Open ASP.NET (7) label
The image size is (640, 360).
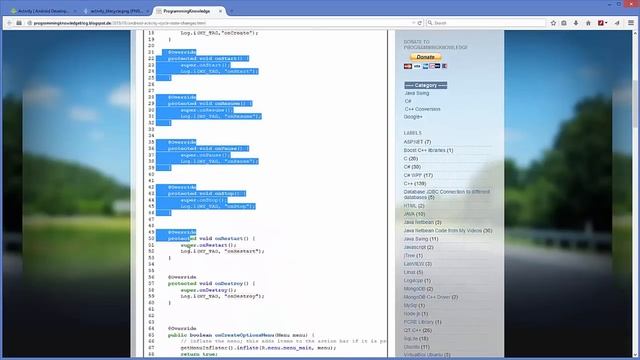pyautogui.click(x=417, y=142)
